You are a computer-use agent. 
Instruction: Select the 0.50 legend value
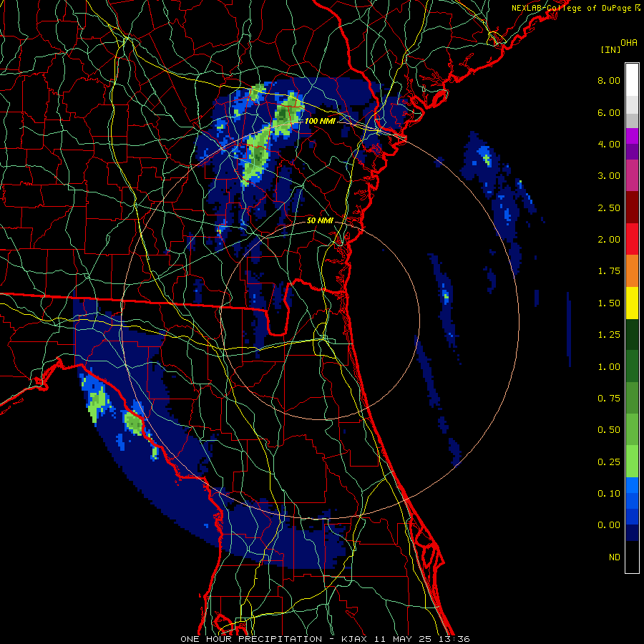click(609, 430)
